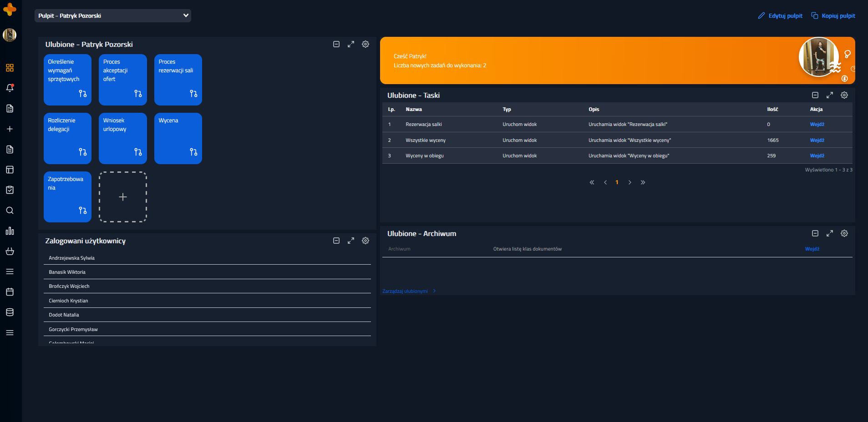Open the Proces akceptacji ofert tile

click(x=123, y=80)
